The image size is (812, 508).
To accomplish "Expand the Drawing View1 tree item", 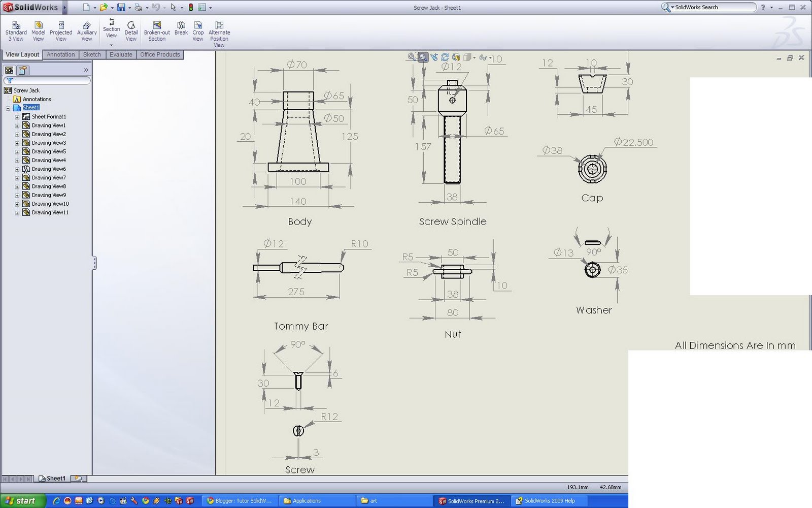I will (17, 125).
